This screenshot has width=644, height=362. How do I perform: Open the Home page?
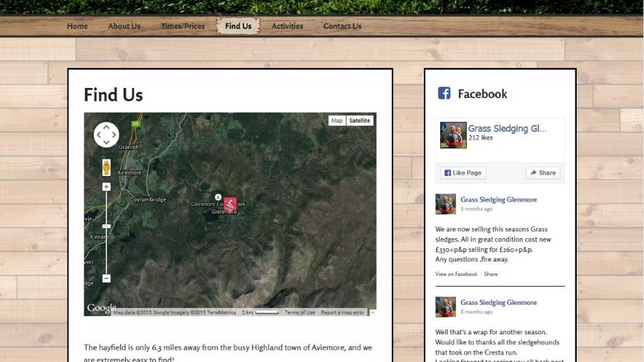point(77,26)
